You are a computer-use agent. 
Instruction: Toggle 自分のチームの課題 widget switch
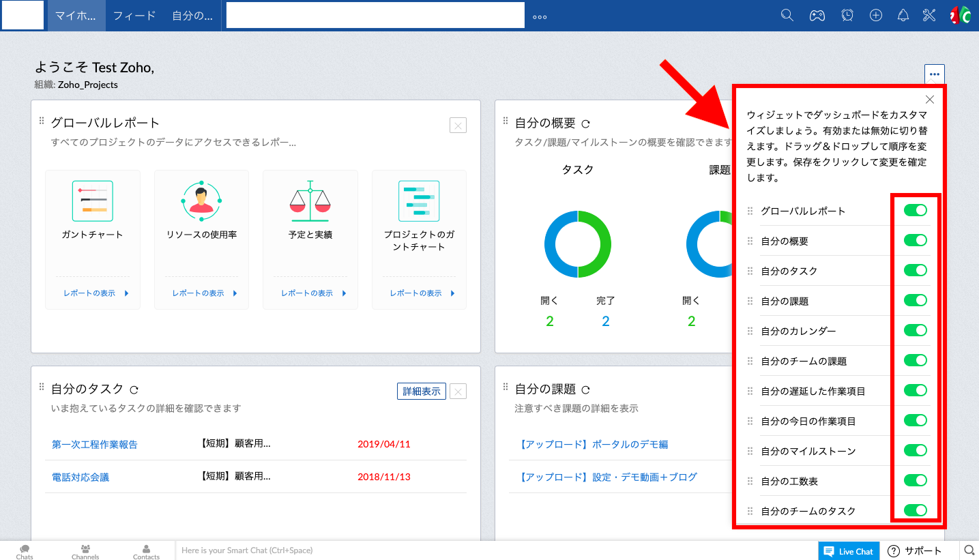point(916,360)
